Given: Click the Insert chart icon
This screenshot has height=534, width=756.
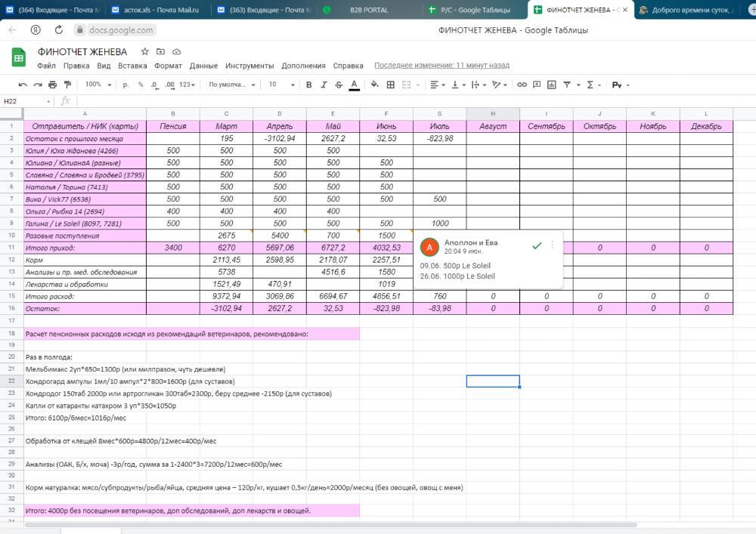Looking at the screenshot, I should pyautogui.click(x=552, y=85).
